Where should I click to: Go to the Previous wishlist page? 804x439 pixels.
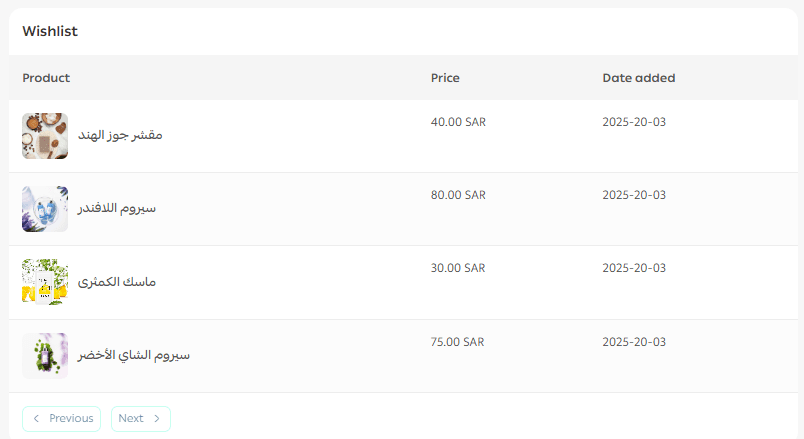point(62,419)
